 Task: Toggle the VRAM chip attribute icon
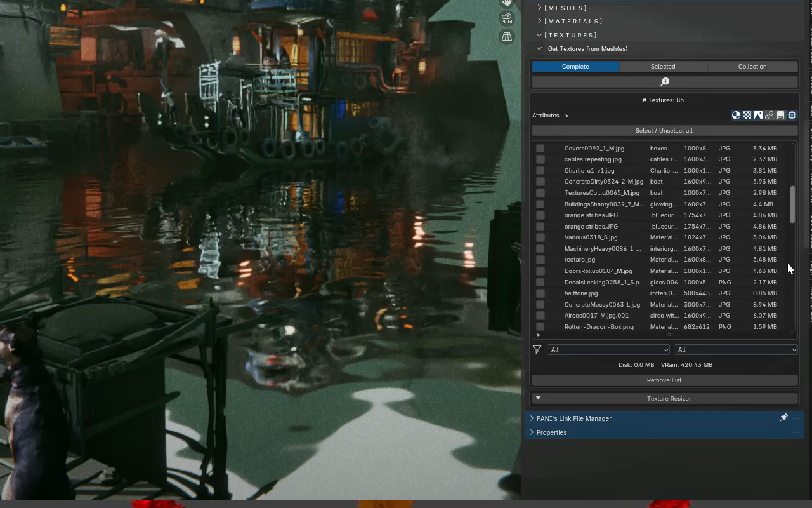click(792, 116)
